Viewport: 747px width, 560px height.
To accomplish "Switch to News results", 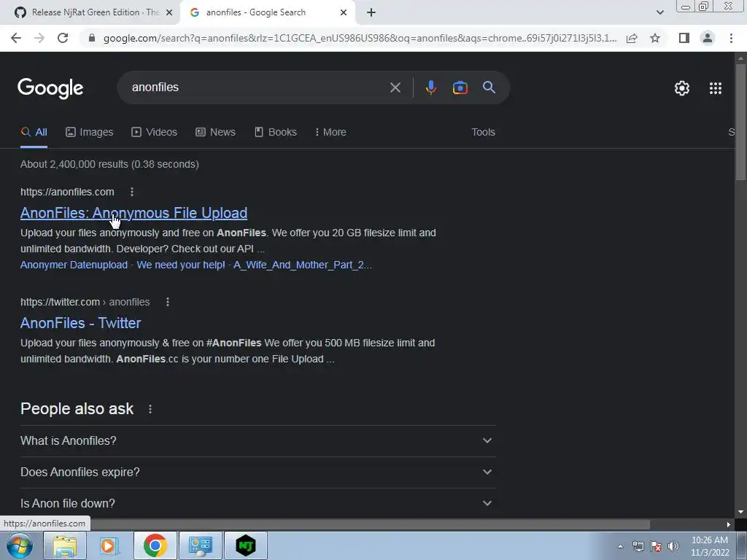I will (215, 133).
